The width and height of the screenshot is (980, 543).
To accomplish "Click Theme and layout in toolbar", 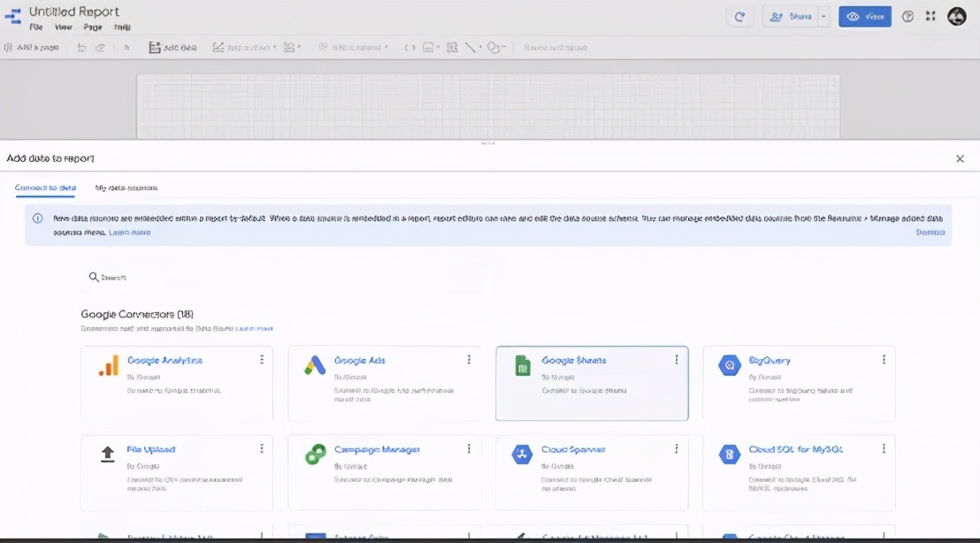I will click(555, 48).
